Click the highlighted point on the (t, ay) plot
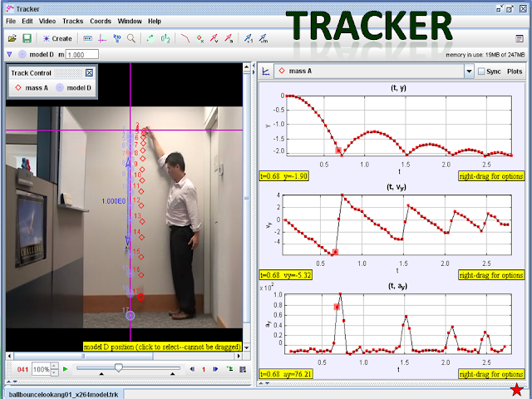Screen dimensions: 532x399 337,307
